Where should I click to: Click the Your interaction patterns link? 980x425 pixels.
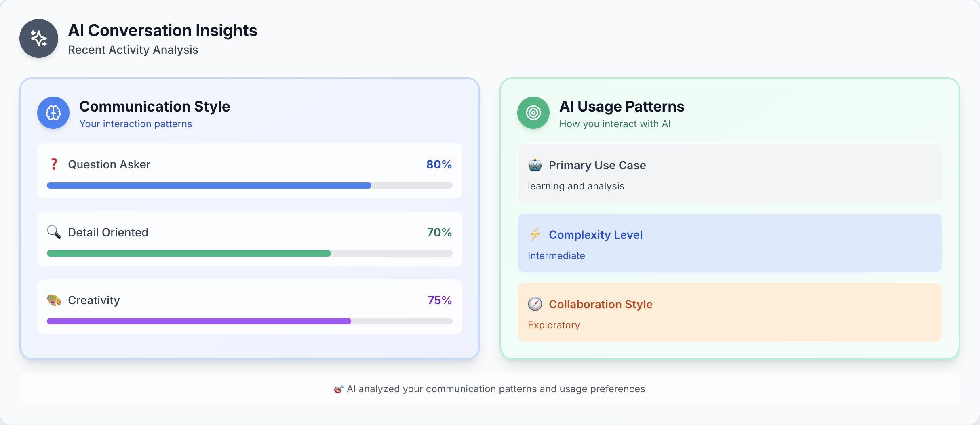click(136, 124)
